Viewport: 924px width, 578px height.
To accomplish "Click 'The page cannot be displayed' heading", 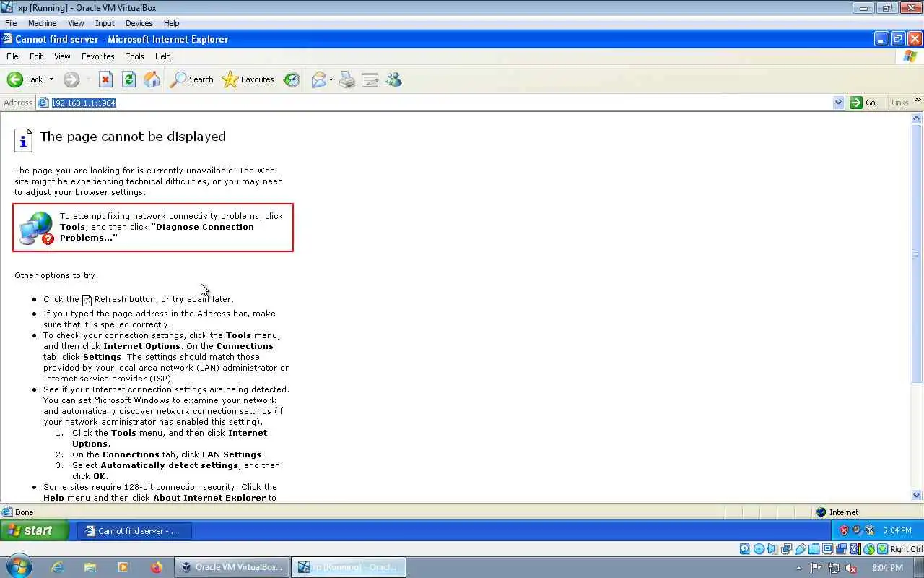I will (x=133, y=137).
